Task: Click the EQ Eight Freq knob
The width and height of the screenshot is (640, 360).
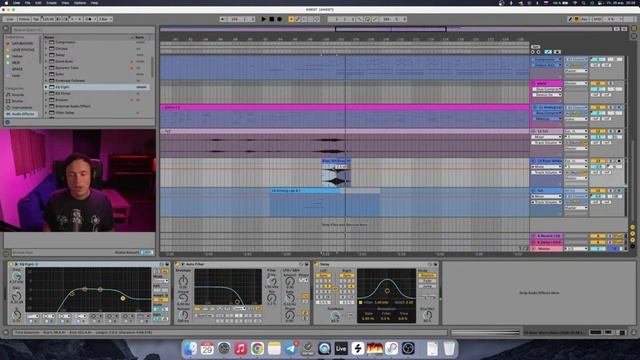Action: [16, 277]
